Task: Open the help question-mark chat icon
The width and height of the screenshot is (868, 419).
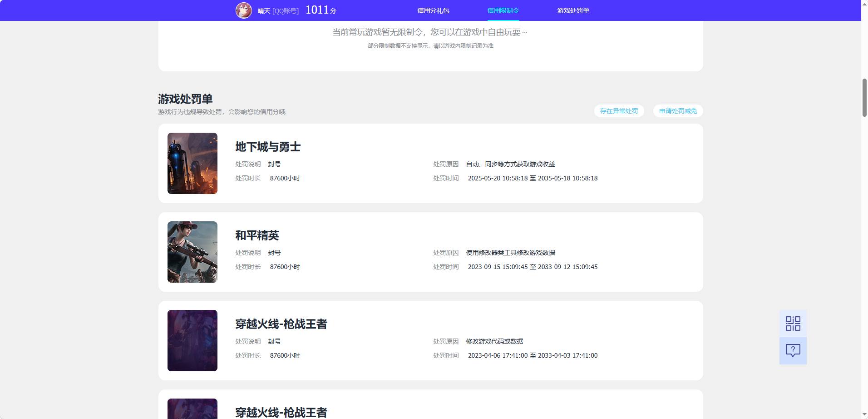Action: click(x=793, y=351)
